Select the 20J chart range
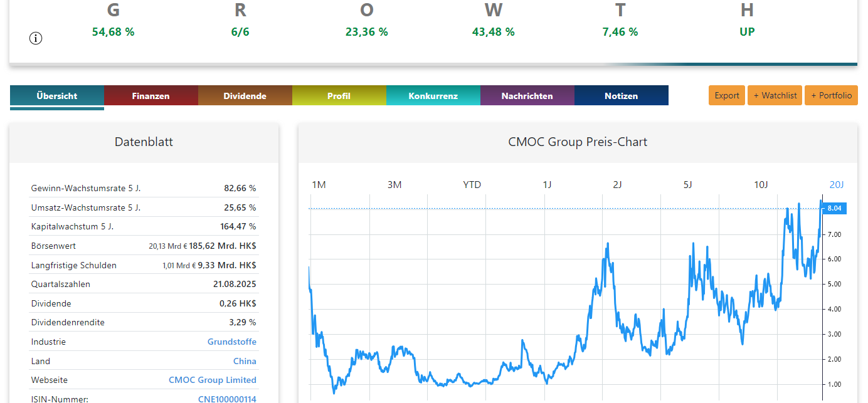 [x=837, y=184]
